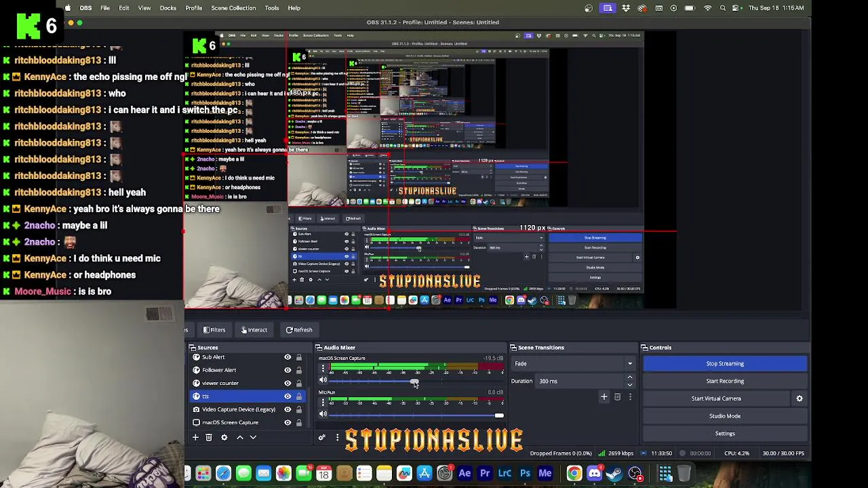Open Spotlight search in menu bar

[723, 8]
